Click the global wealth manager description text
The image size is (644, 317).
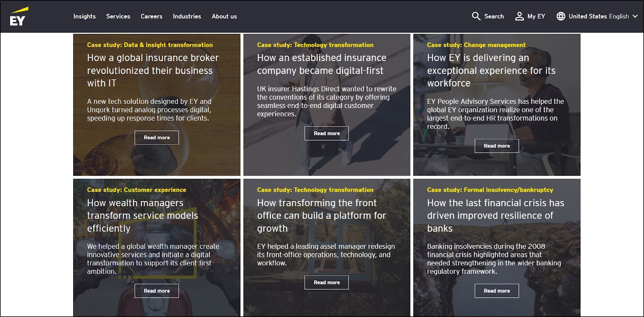pyautogui.click(x=153, y=259)
